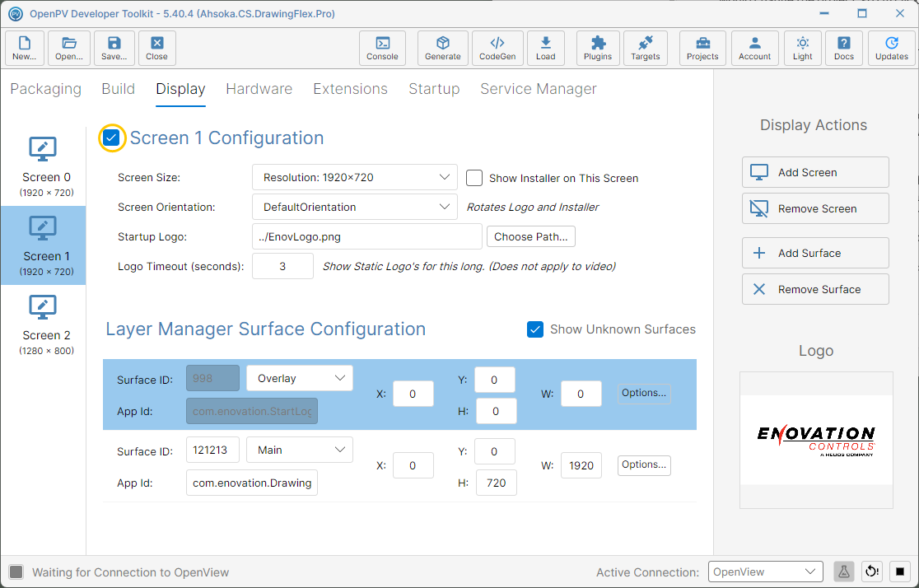Click the com.enovation.Drawing App Id field
This screenshot has height=588, width=919.
252,483
